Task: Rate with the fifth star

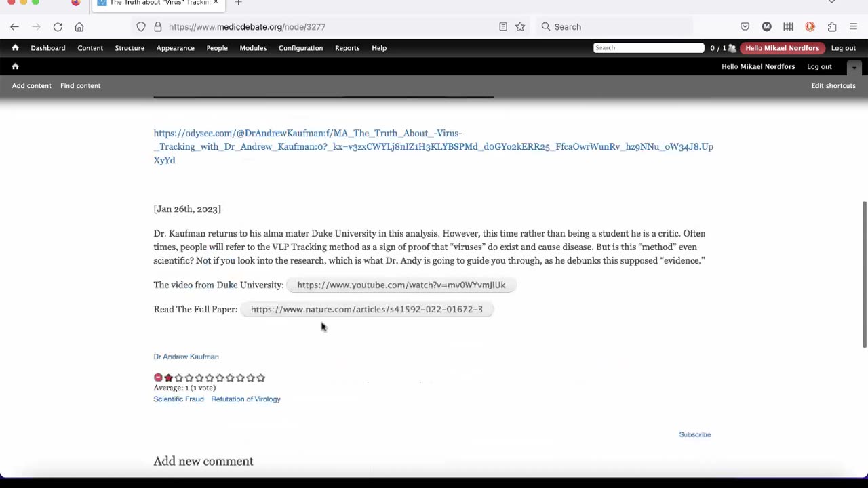Action: click(210, 378)
